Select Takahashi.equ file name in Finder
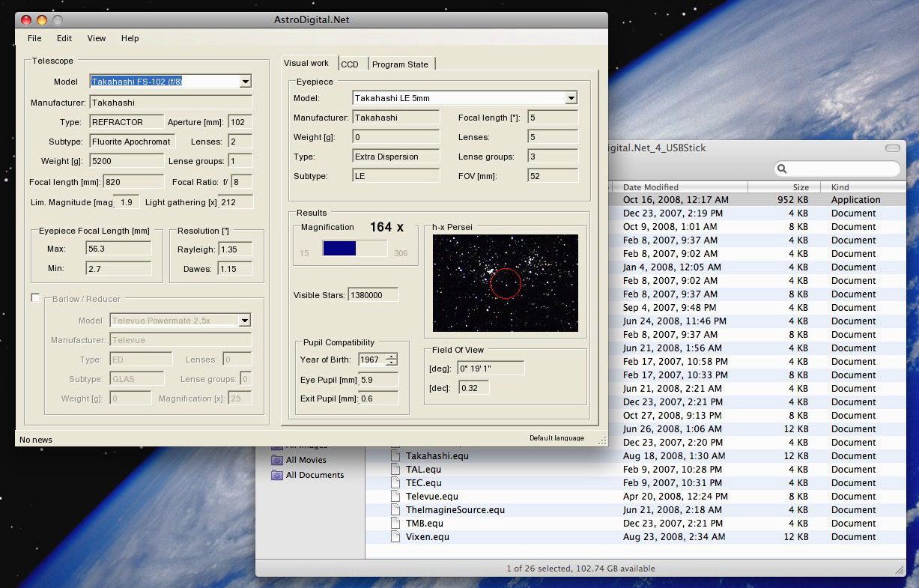 437,455
